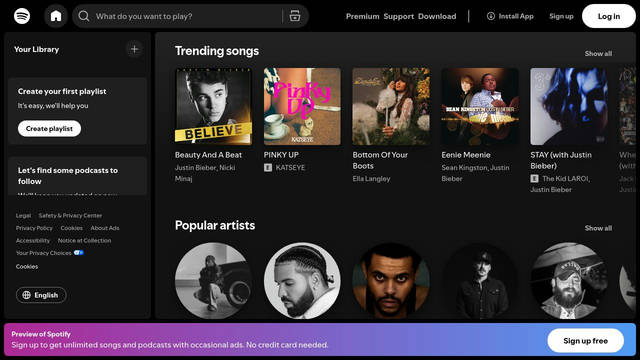Open third popular artist teal-background portrait
640x360 pixels.
click(391, 281)
